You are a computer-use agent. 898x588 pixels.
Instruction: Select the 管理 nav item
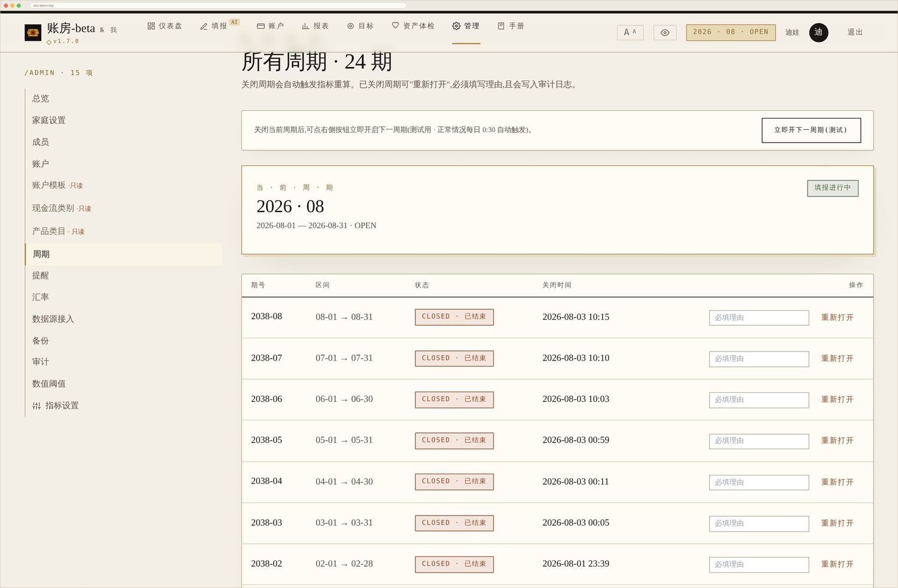[x=466, y=26]
